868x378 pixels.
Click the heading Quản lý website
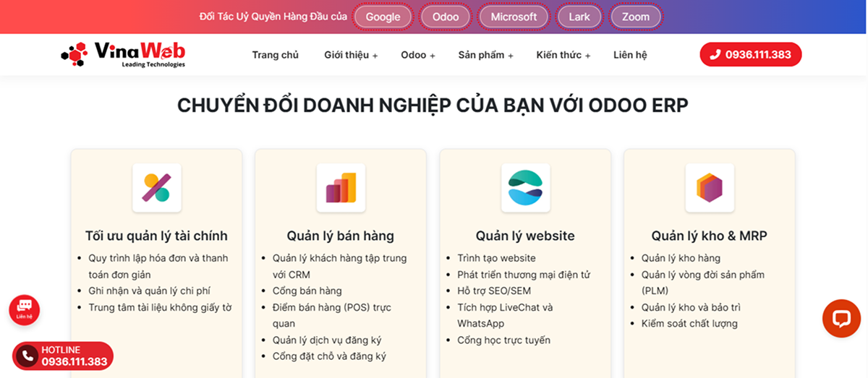click(525, 236)
